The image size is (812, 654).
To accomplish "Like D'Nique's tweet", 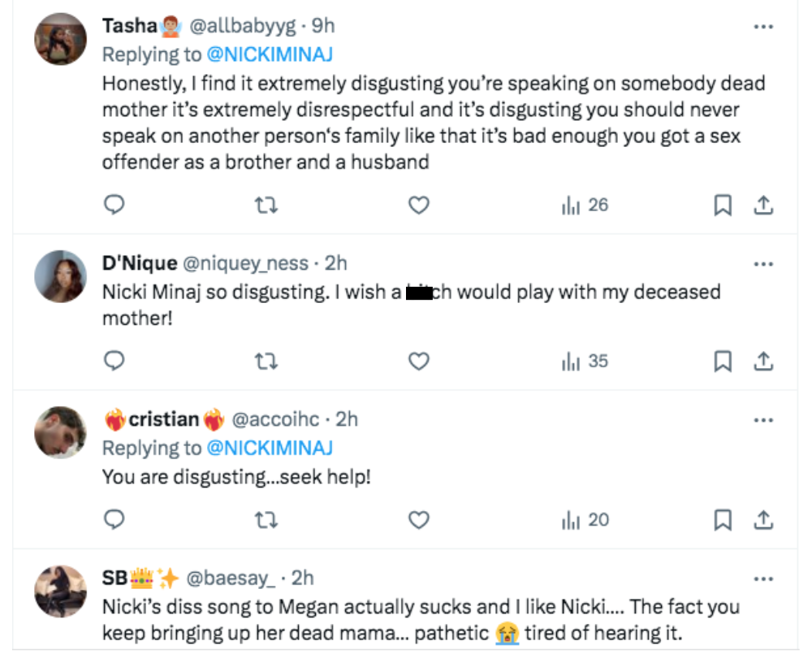I will (x=418, y=362).
